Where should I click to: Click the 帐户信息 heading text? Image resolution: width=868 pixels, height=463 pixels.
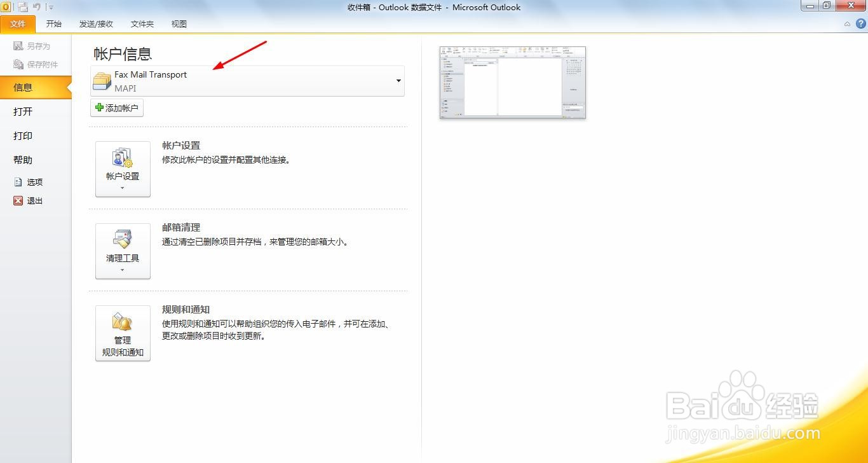coord(123,54)
